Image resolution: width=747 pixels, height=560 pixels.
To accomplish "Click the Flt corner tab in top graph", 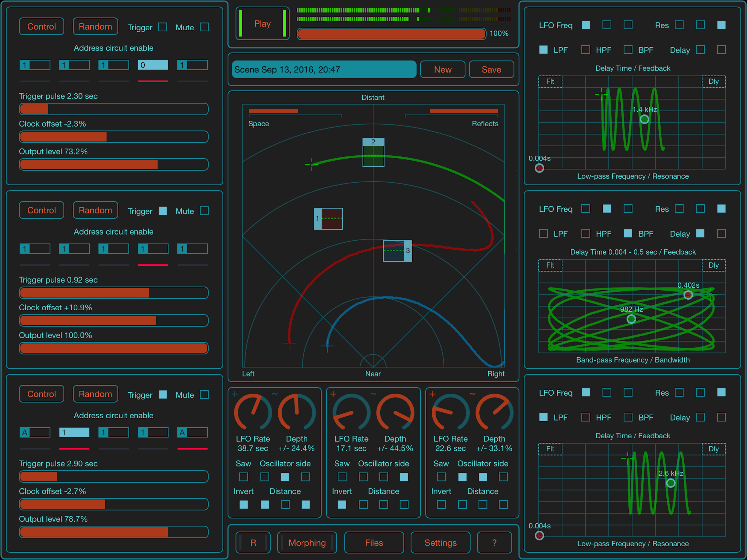I will pyautogui.click(x=550, y=81).
